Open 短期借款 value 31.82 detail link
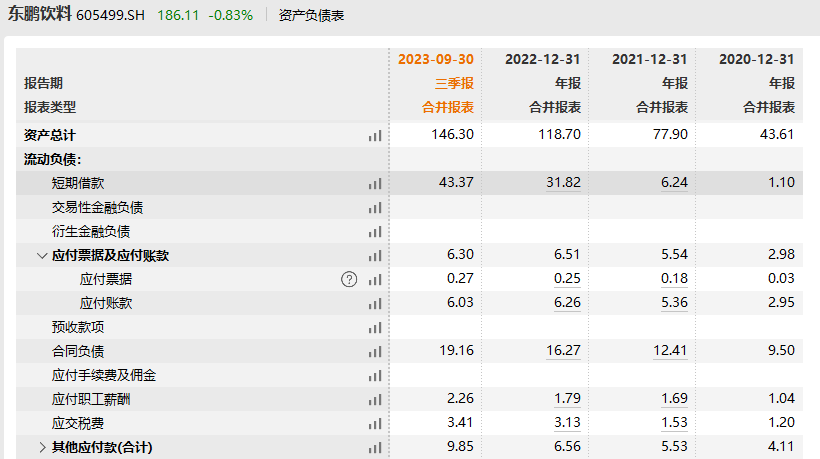 [x=563, y=182]
